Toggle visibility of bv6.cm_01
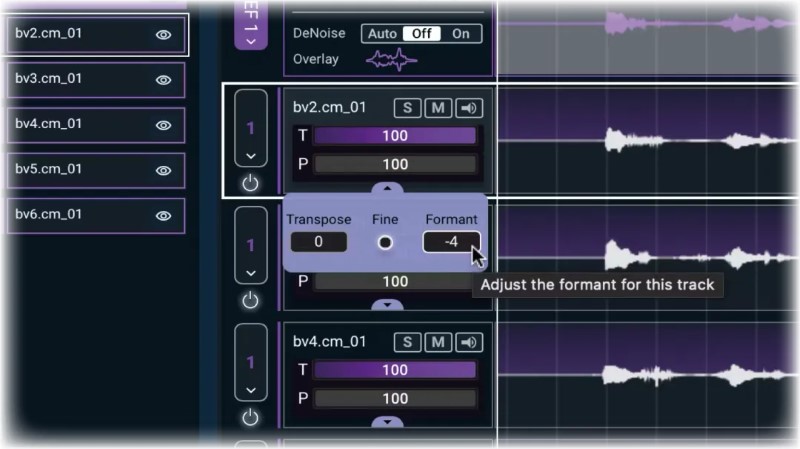The image size is (800, 449). pos(163,216)
